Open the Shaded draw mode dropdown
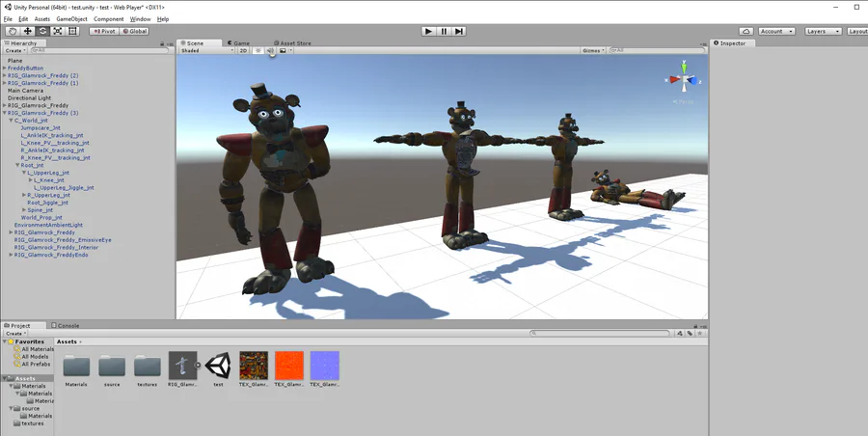Image resolution: width=868 pixels, height=436 pixels. pos(207,50)
